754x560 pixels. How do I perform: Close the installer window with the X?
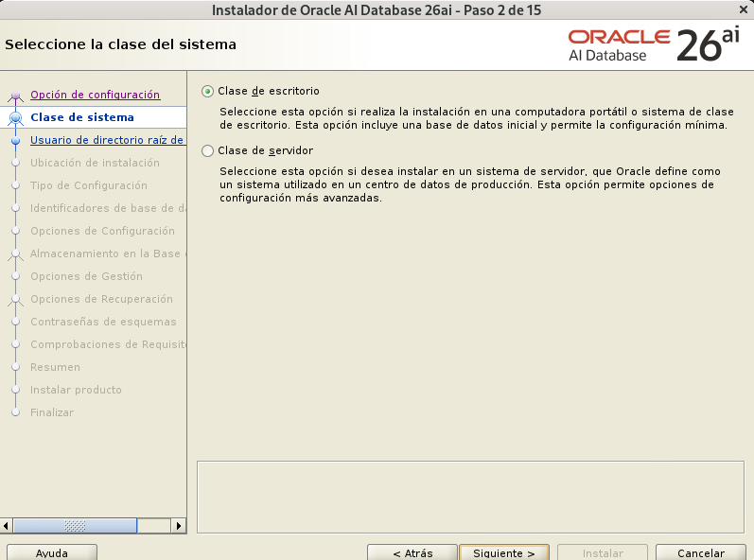pos(743,9)
